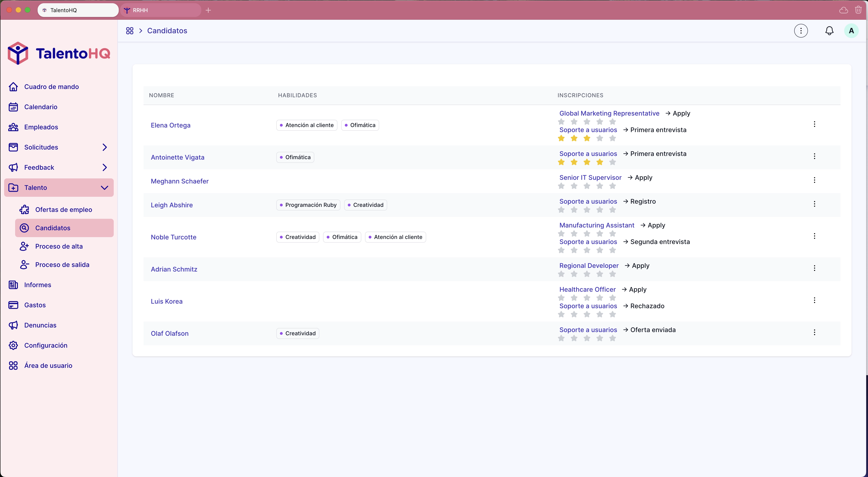This screenshot has width=868, height=477.
Task: Click the Denuncias sidebar icon
Action: point(14,325)
